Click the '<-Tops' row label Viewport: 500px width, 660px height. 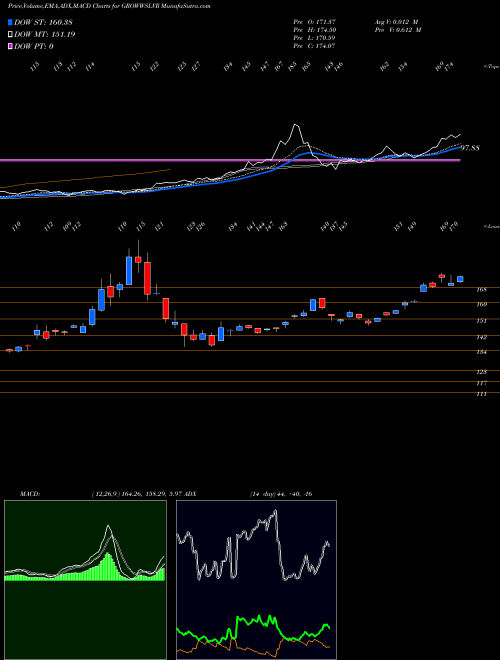(492, 67)
